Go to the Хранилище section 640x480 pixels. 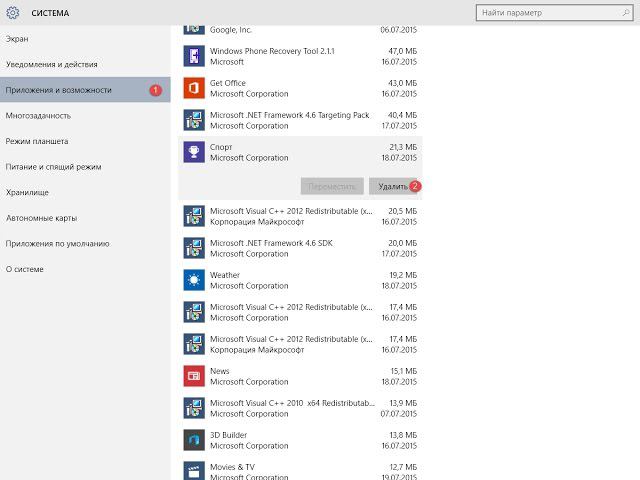pyautogui.click(x=85, y=192)
